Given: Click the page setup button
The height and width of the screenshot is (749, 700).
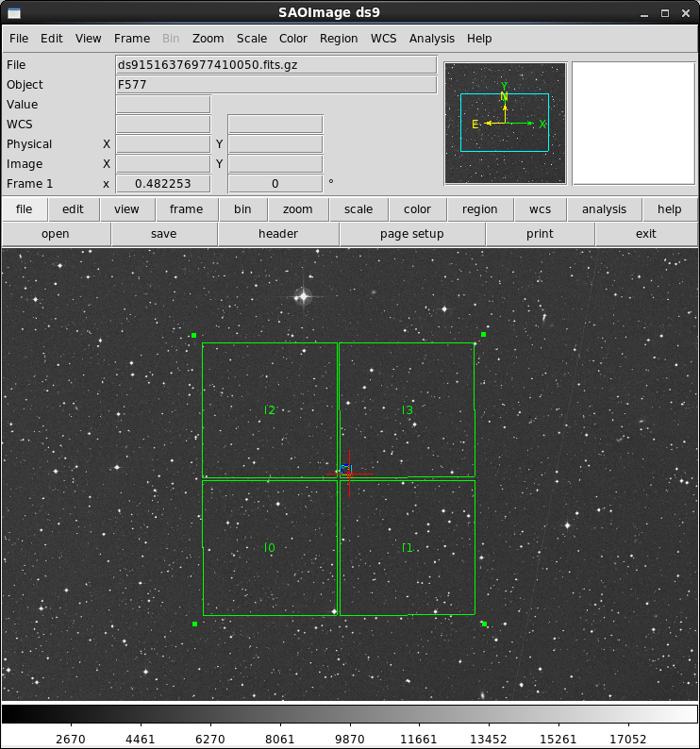Looking at the screenshot, I should pos(412,234).
